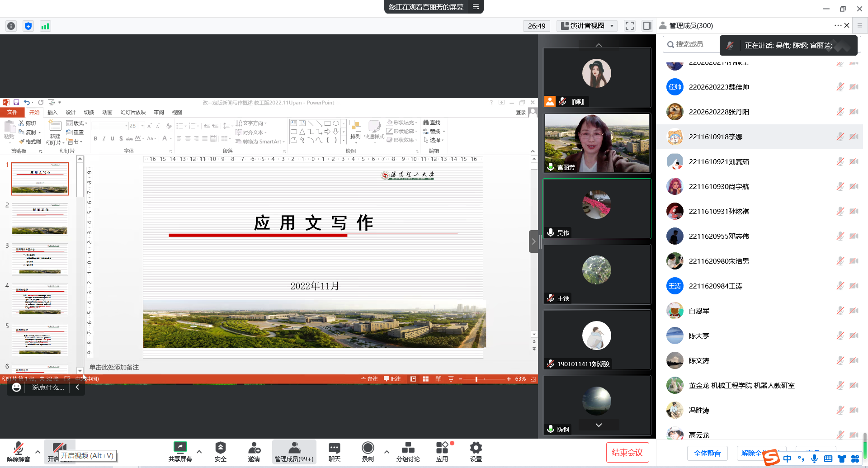
Task: Click Share Screen button
Action: tap(180, 452)
